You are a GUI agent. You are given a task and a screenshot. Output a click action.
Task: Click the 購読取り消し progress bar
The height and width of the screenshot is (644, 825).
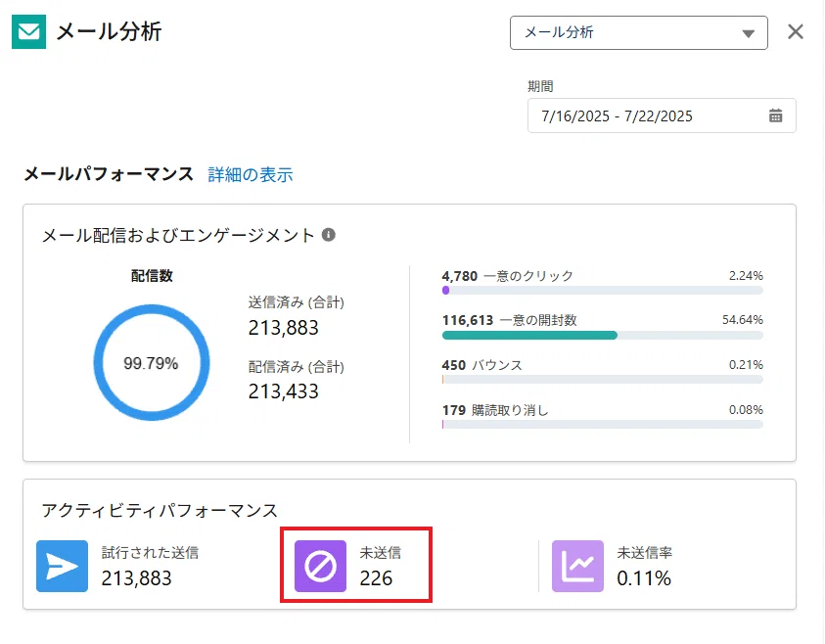click(603, 424)
